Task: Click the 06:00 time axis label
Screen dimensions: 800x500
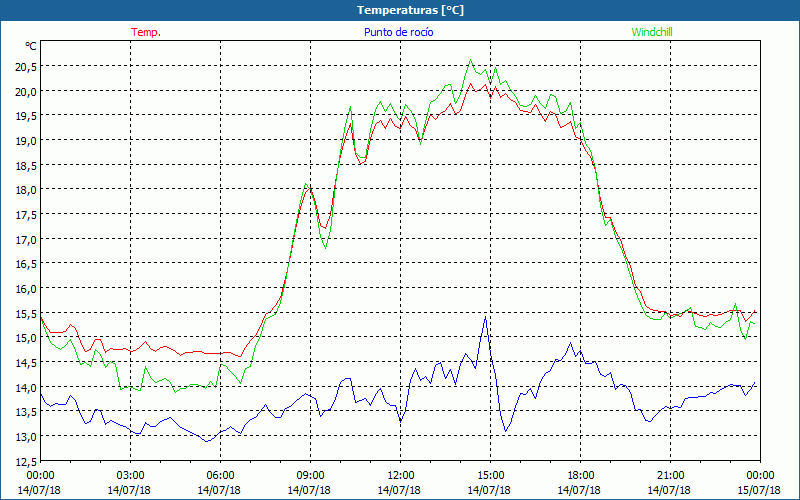Action: coord(220,476)
